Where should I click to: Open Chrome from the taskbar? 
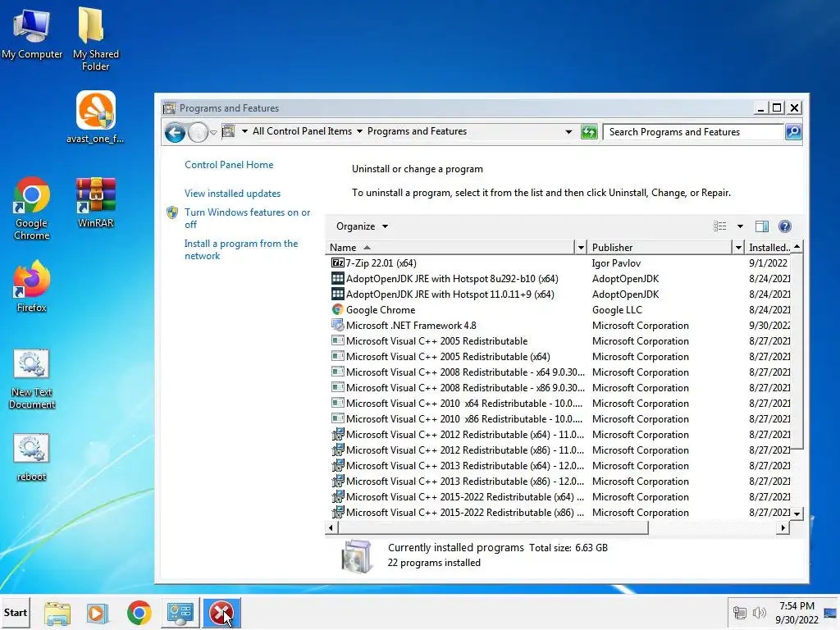139,613
